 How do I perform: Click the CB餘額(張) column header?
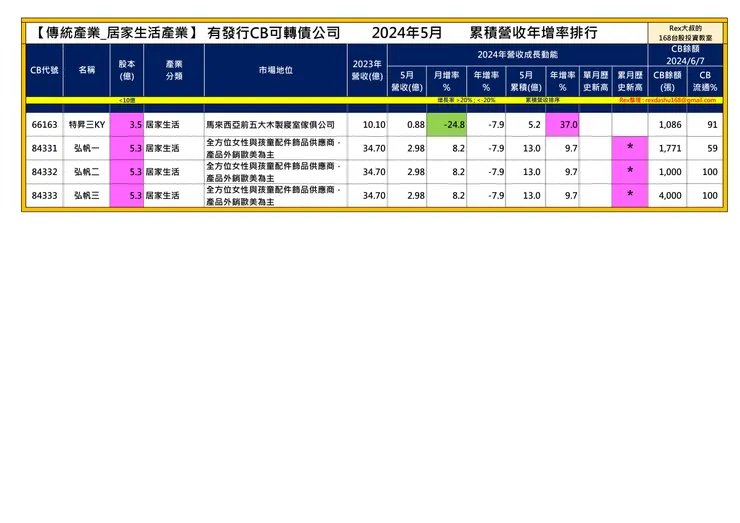point(667,81)
